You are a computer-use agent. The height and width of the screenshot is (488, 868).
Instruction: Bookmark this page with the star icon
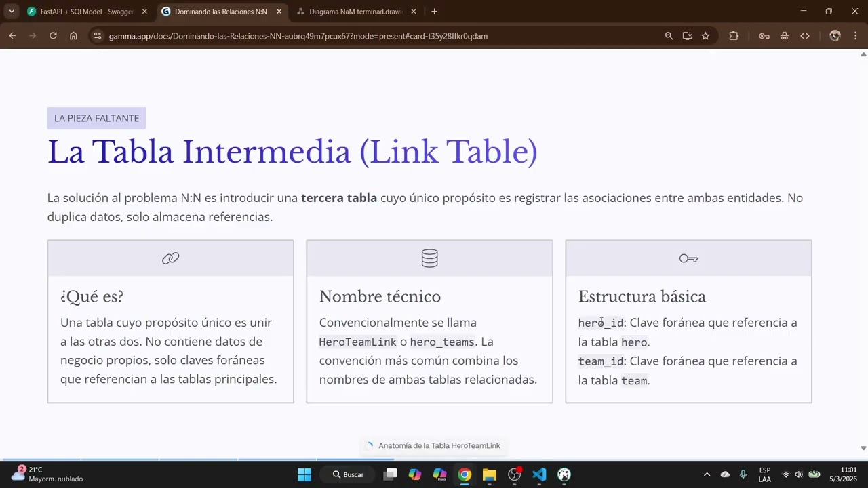(x=705, y=36)
